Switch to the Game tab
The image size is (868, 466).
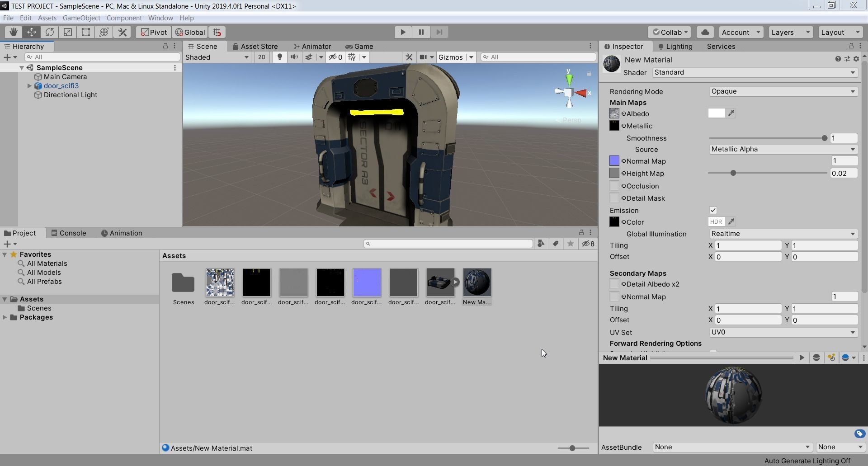[x=359, y=46]
